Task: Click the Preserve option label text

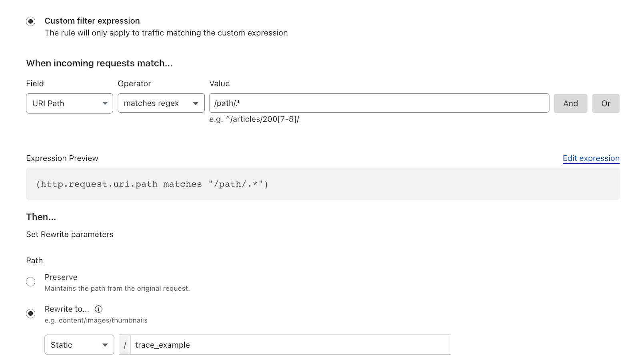Action: tap(61, 277)
